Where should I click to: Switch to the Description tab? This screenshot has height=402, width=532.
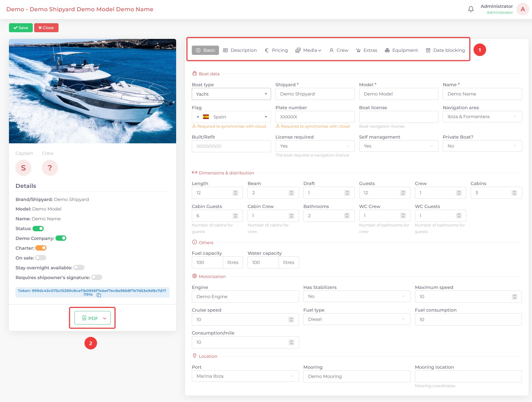240,50
